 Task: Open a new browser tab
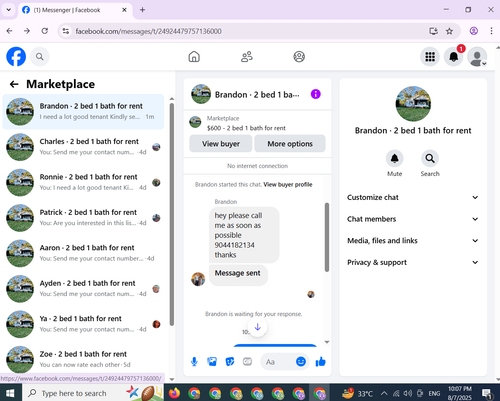[142, 10]
